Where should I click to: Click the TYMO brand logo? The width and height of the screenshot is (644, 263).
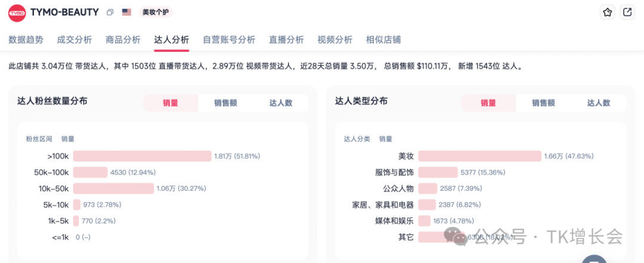[17, 12]
